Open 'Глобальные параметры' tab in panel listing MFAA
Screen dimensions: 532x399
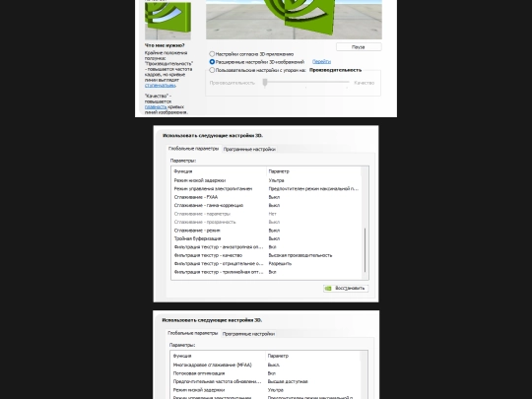click(x=193, y=333)
